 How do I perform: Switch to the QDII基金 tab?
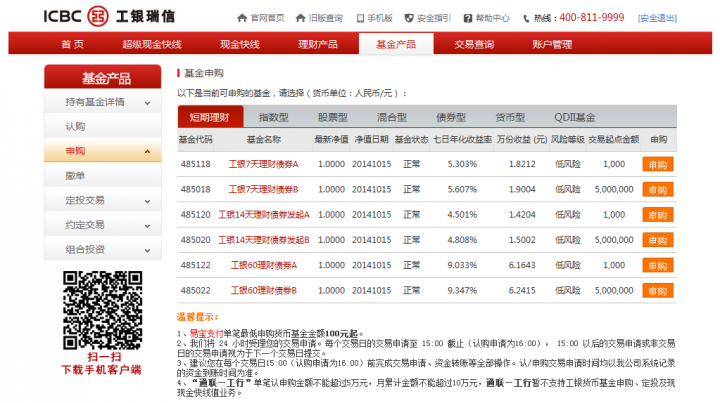[x=574, y=117]
